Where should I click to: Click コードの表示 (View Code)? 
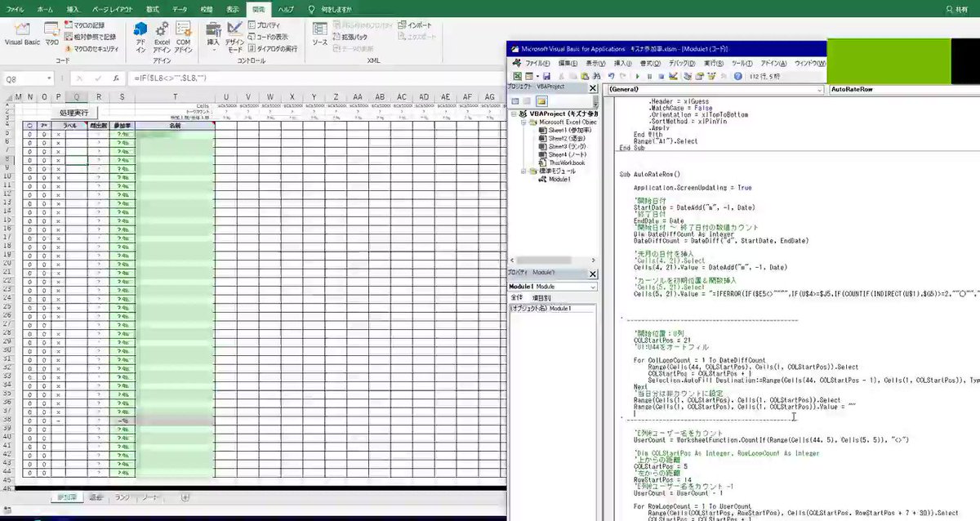click(x=267, y=37)
